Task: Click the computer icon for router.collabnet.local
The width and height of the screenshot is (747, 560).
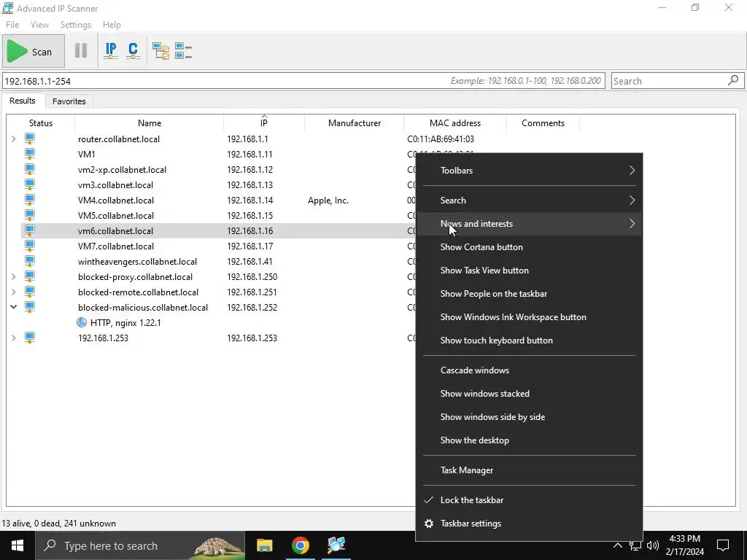Action: click(x=29, y=139)
